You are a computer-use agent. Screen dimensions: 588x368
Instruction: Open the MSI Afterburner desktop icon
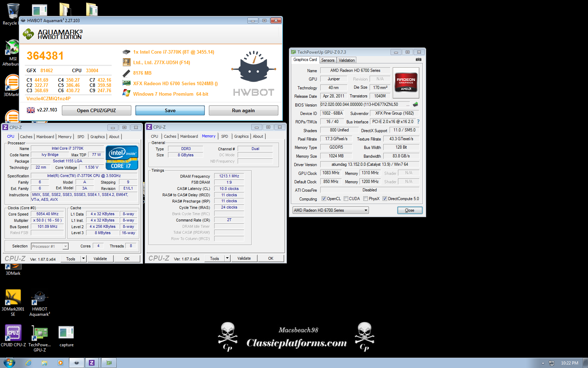pyautogui.click(x=13, y=53)
